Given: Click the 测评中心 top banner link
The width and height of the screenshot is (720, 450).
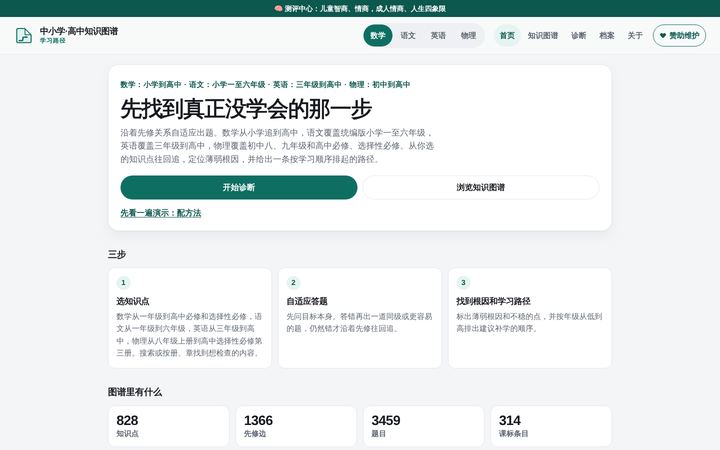Looking at the screenshot, I should pyautogui.click(x=360, y=8).
